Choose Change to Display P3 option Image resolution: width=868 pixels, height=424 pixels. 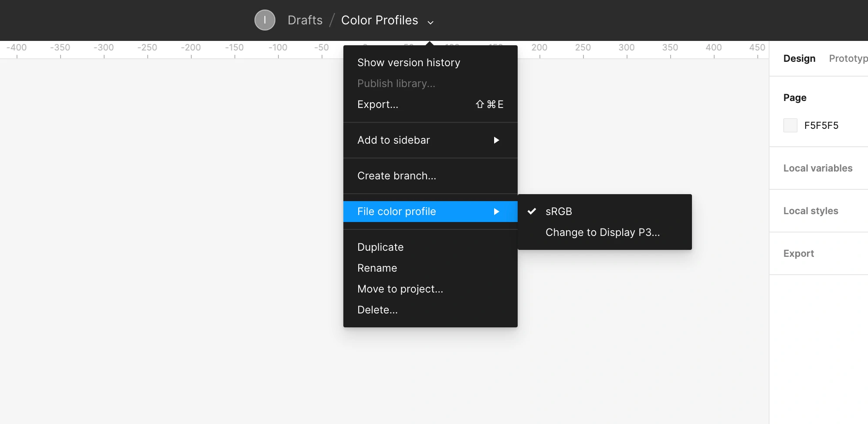[602, 232]
